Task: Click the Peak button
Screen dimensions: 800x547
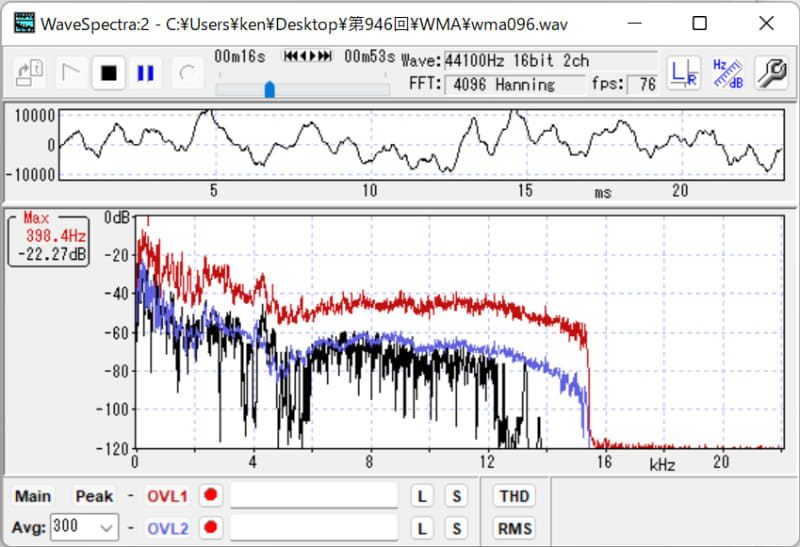Action: (x=94, y=496)
